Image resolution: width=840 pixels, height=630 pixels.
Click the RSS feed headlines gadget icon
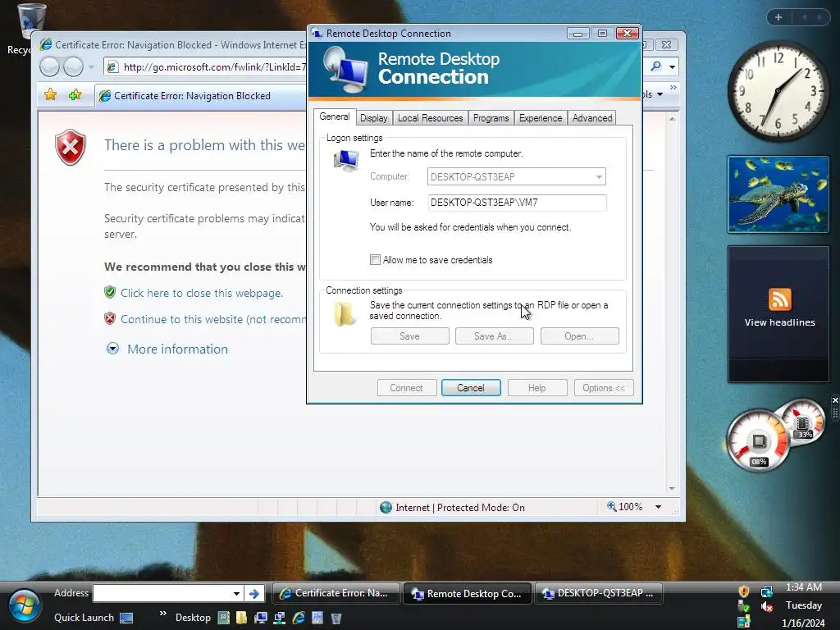[x=779, y=299]
